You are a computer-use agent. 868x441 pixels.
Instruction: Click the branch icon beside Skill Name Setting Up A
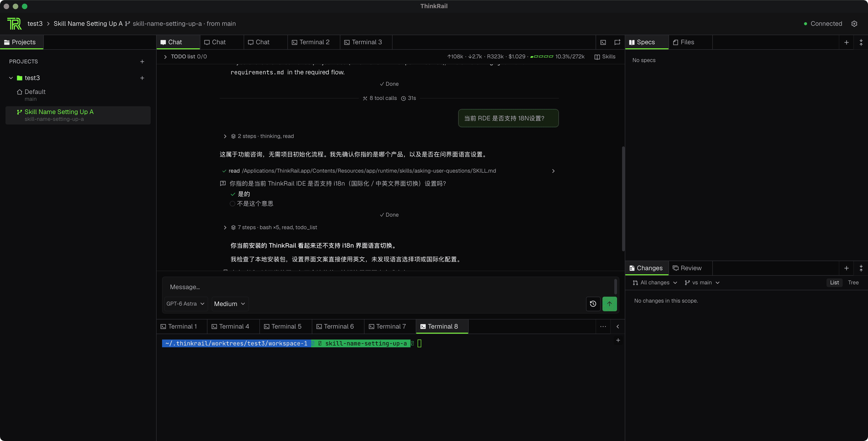pos(20,112)
